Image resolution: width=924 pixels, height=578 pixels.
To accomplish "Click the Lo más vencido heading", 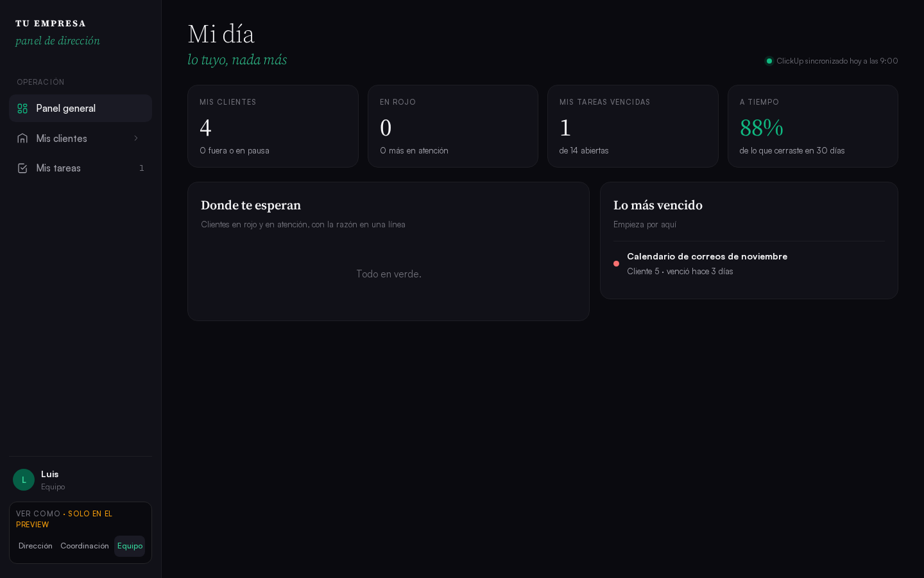I will click(x=658, y=206).
